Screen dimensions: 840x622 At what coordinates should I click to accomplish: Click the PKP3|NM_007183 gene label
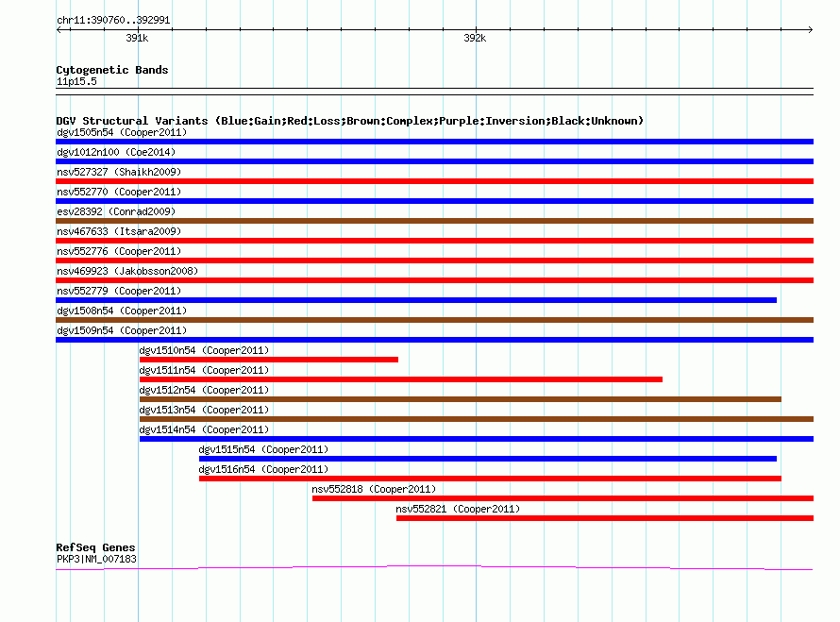[96, 560]
